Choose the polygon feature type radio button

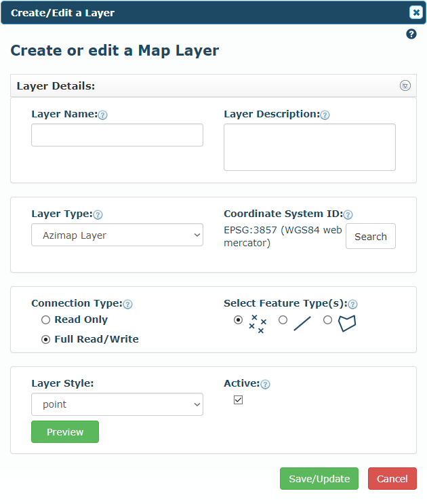(327, 319)
